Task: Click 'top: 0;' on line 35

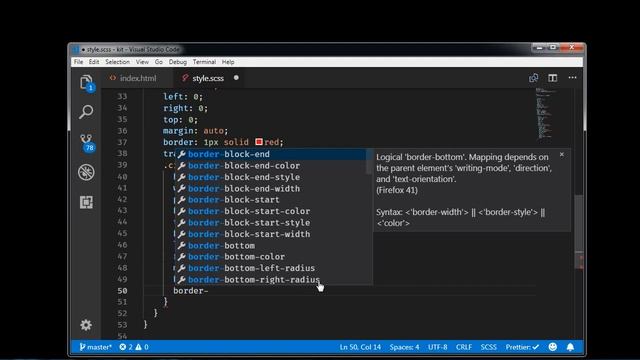Action: 180,120
